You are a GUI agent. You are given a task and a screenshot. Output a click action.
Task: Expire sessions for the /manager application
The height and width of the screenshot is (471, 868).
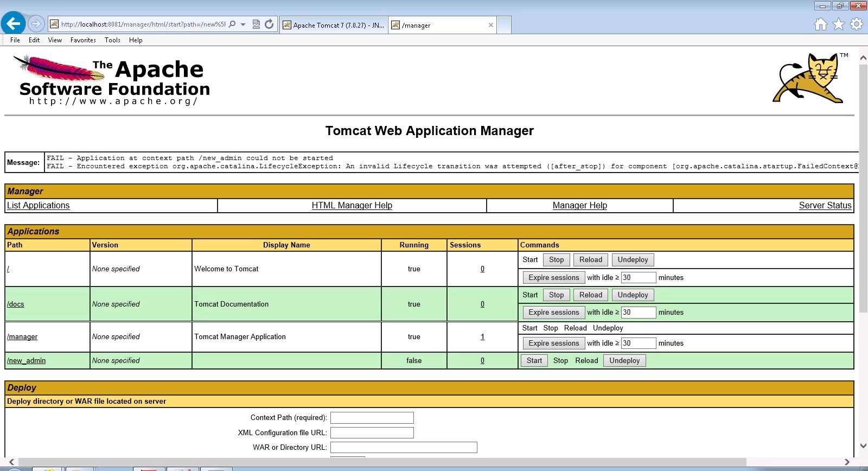(554, 343)
